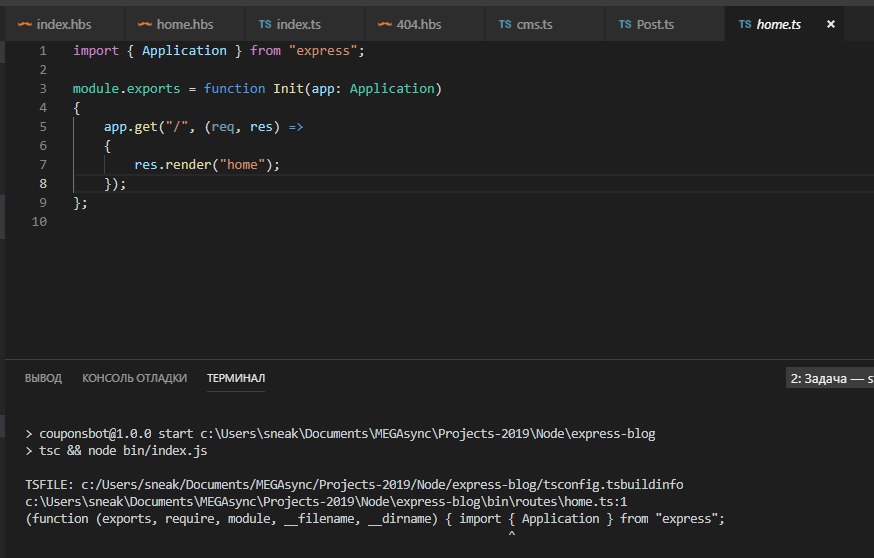This screenshot has height=558, width=874.
Task: Click line number 10 in gutter
Action: (x=40, y=221)
